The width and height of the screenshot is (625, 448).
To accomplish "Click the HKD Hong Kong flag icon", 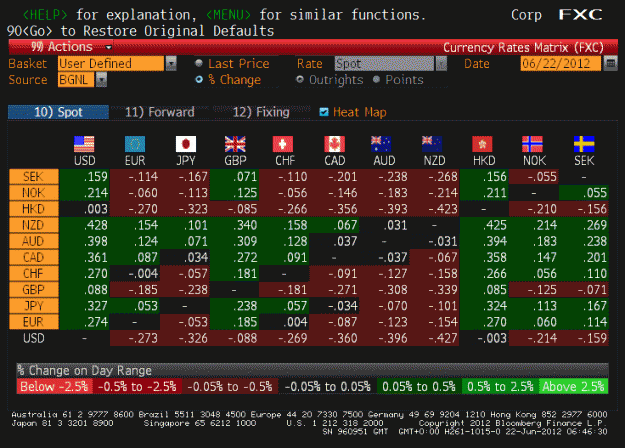I will coord(482,144).
